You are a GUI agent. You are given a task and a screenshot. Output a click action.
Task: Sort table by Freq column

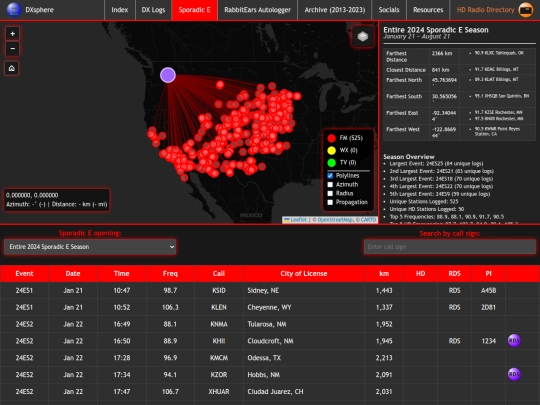coord(170,273)
